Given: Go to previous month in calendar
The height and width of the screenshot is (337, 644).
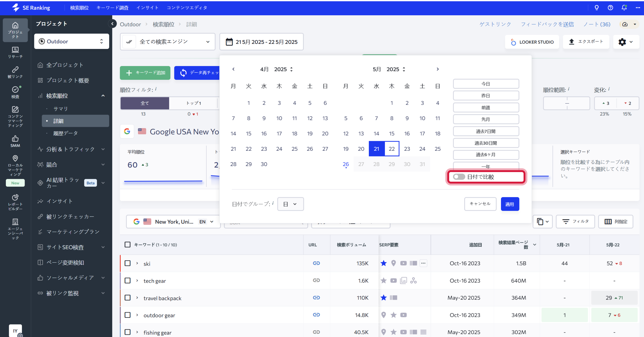Looking at the screenshot, I should [x=233, y=69].
